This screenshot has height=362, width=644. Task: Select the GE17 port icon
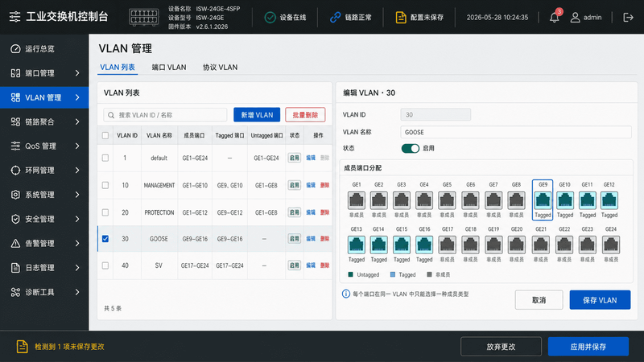[x=448, y=245]
